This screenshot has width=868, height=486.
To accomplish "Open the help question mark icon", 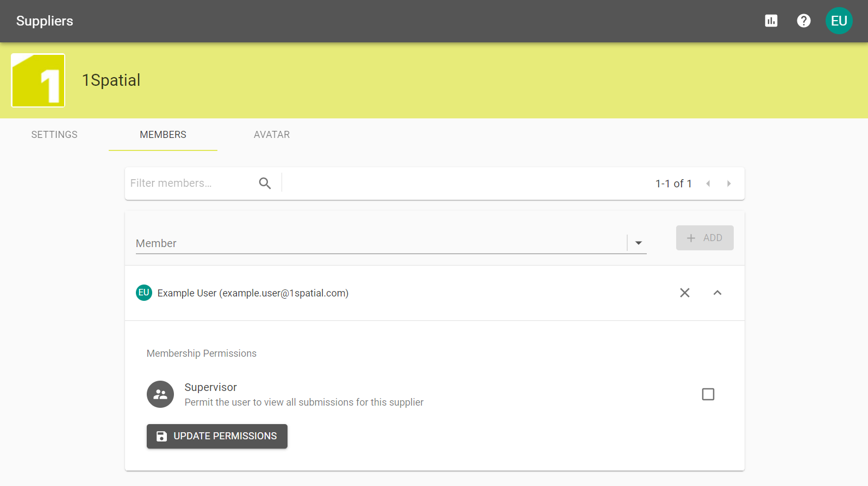I will tap(803, 21).
